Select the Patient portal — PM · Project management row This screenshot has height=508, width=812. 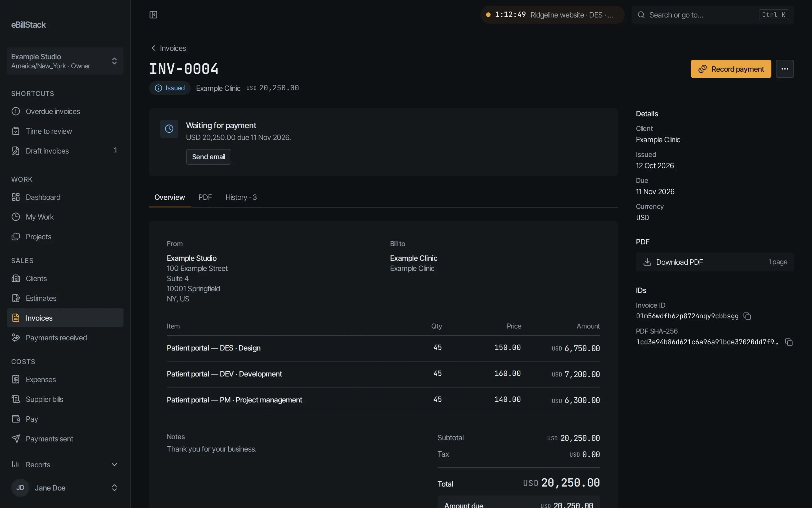(383, 400)
